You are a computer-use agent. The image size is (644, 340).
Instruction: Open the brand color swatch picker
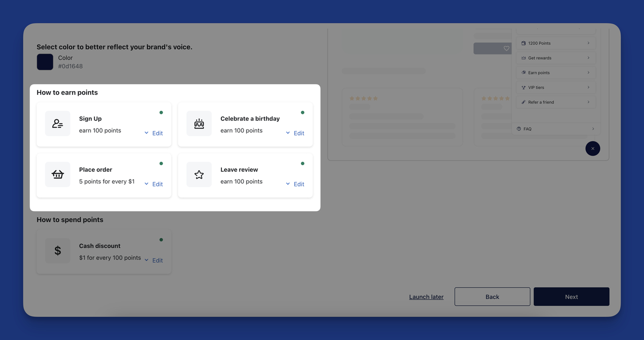(x=45, y=61)
